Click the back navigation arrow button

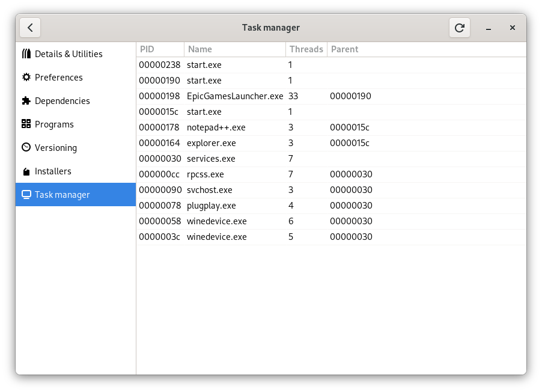[x=30, y=27]
